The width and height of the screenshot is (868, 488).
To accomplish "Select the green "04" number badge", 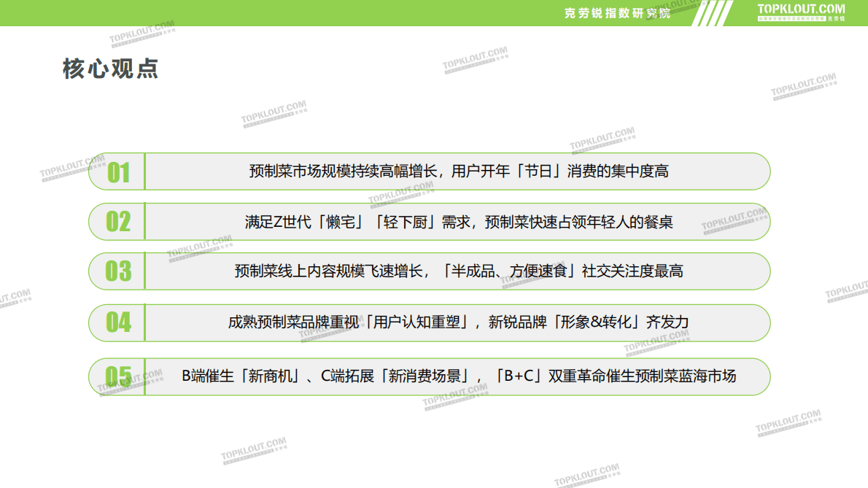I will [x=120, y=322].
